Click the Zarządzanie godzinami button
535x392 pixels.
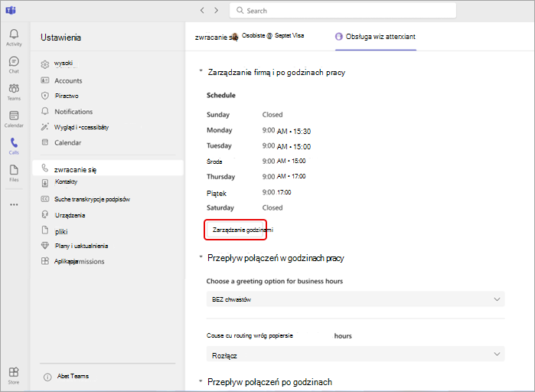pos(235,230)
